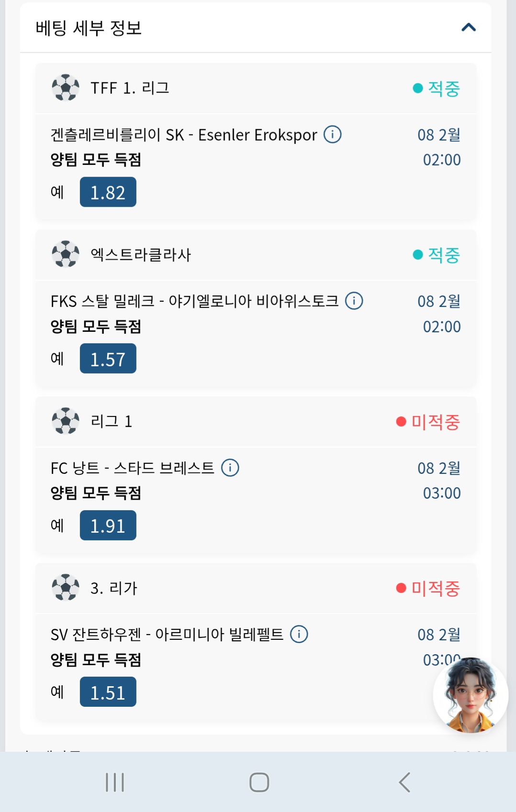Screen dimensions: 516x812
Task: Tap Android back navigation button
Action: [404, 782]
